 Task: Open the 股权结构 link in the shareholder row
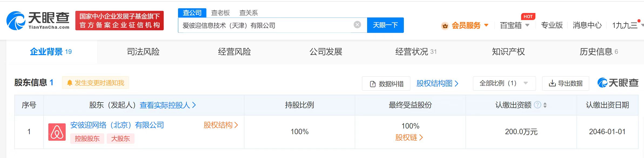point(221,125)
